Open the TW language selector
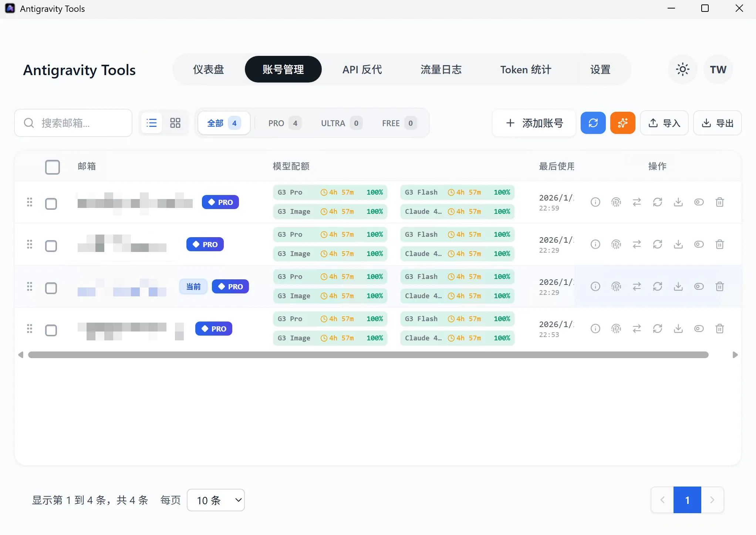The width and height of the screenshot is (756, 535). click(x=718, y=69)
